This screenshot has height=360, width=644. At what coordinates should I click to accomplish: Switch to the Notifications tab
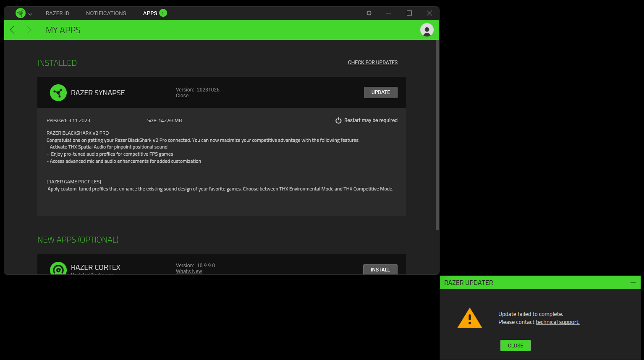pos(106,13)
